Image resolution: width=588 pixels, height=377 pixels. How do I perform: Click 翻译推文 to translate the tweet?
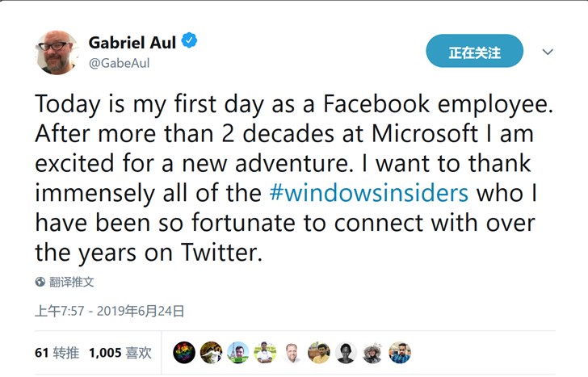point(72,283)
